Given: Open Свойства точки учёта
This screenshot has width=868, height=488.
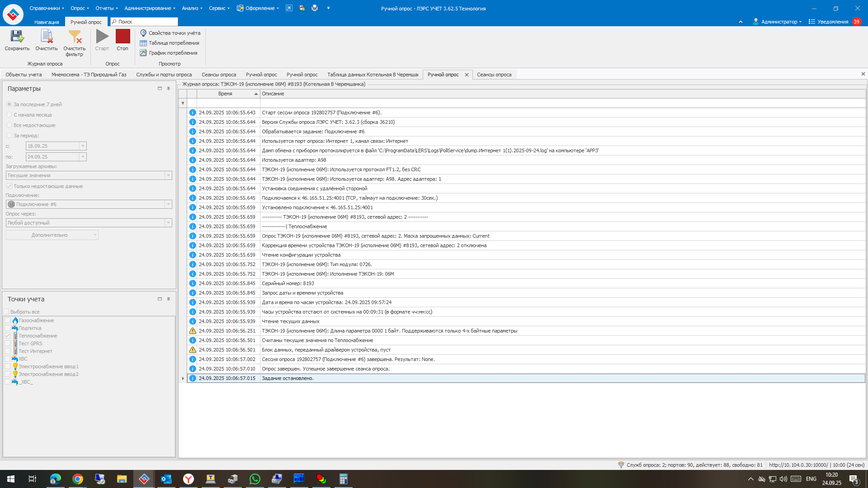Looking at the screenshot, I should coord(170,33).
